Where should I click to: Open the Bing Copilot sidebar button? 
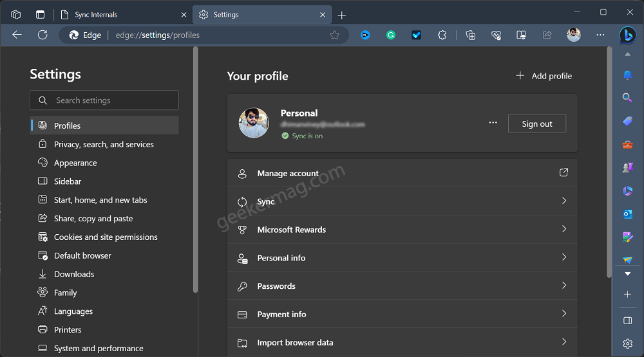(627, 35)
